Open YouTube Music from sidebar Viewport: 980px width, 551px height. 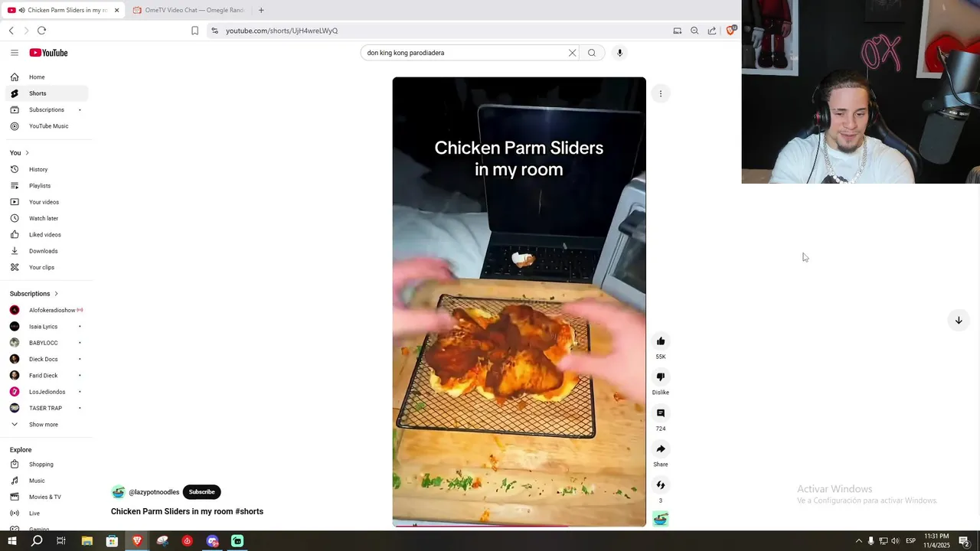[x=46, y=126]
